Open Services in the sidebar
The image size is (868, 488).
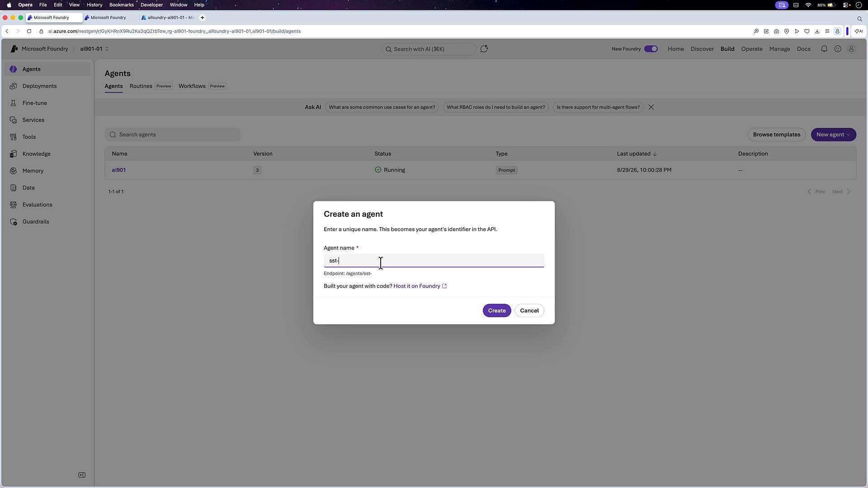[47, 120]
